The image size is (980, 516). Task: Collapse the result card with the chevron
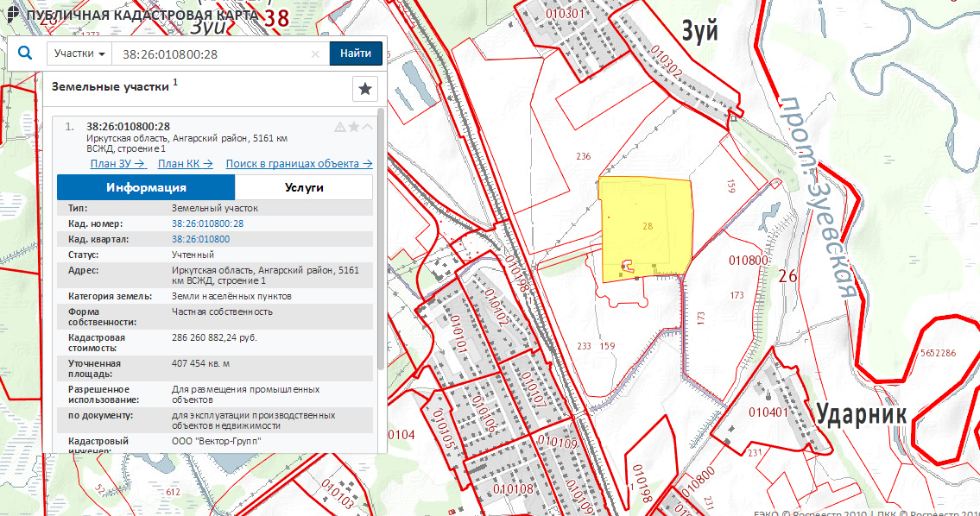367,127
